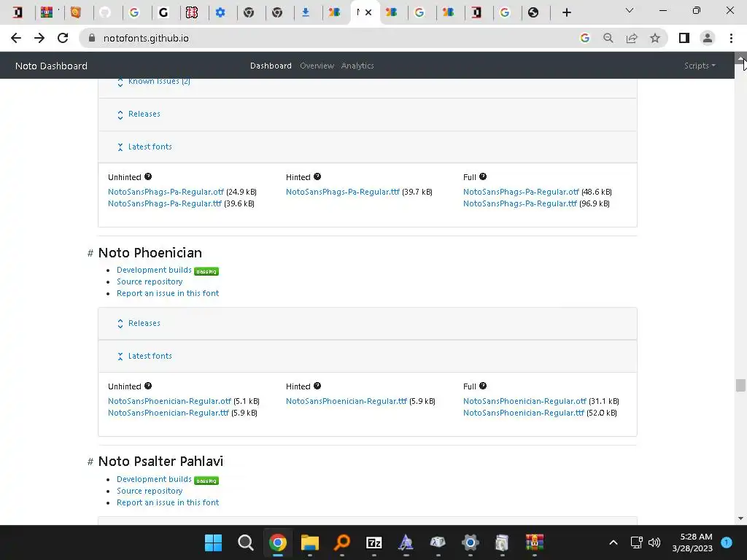Open File Explorer from the taskbar
This screenshot has height=560, width=747.
(x=309, y=542)
